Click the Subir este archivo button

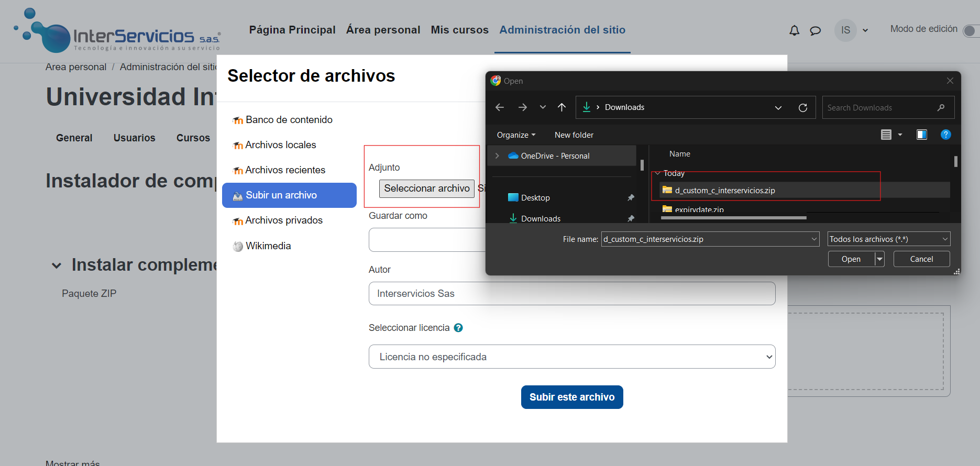click(x=571, y=397)
